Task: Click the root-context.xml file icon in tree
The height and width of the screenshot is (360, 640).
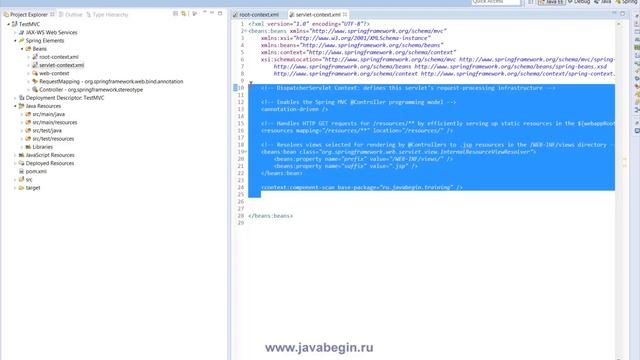Action: coord(35,57)
